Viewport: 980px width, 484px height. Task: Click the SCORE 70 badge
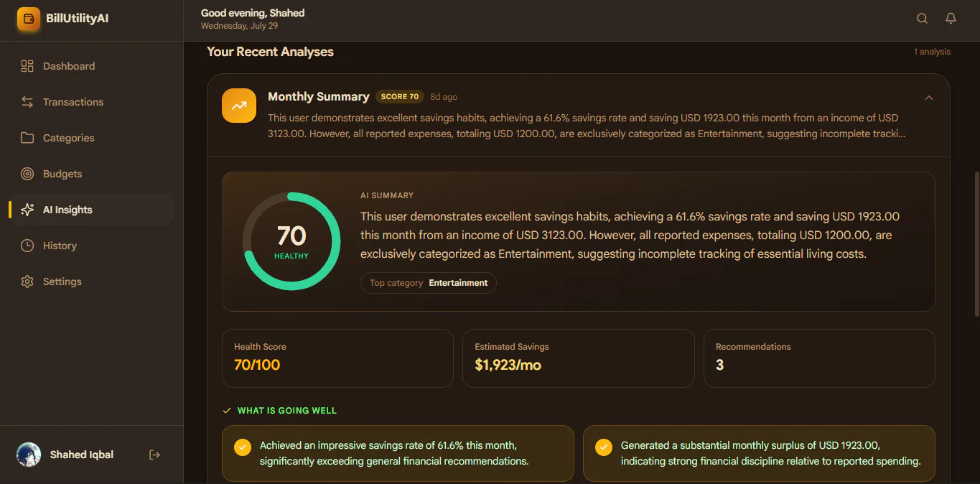tap(400, 97)
